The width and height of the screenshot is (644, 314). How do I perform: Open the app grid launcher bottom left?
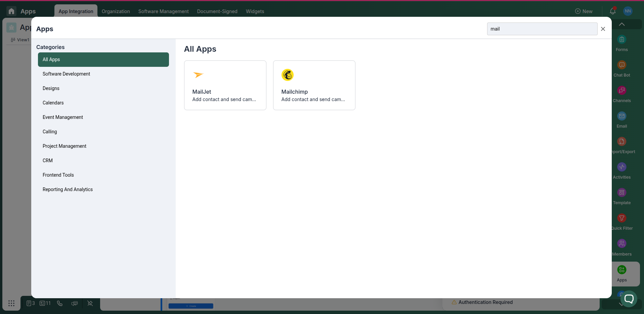pos(11,303)
